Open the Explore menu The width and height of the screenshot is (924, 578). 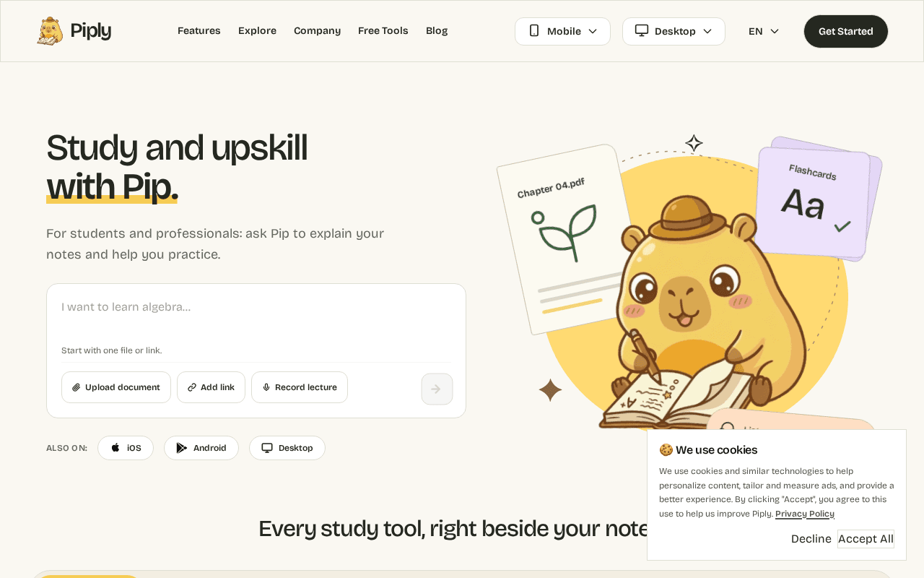click(257, 31)
